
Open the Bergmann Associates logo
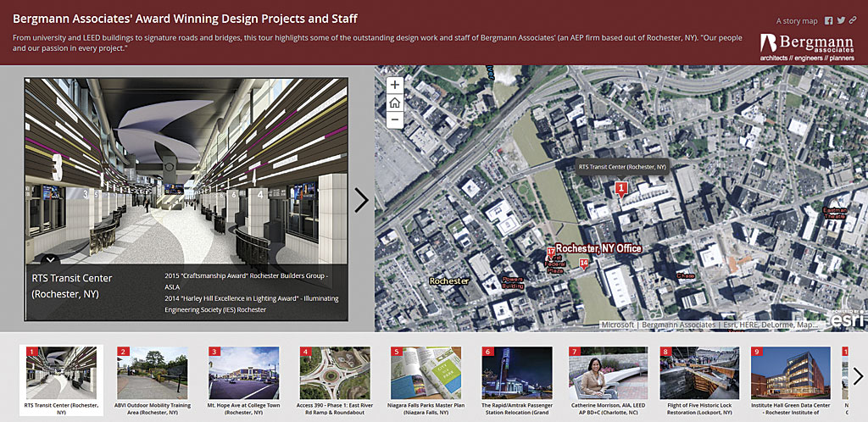pos(807,46)
